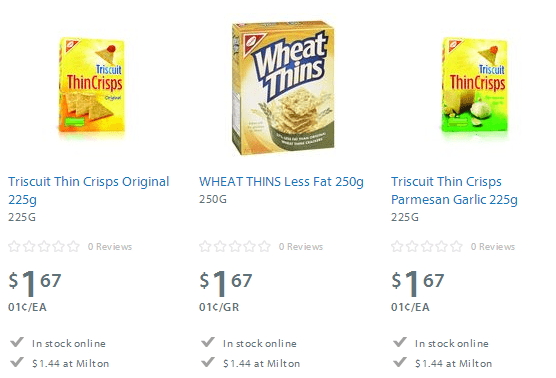Rate Parmesan Garlic with first star
The width and height of the screenshot is (556, 378).
(x=397, y=246)
